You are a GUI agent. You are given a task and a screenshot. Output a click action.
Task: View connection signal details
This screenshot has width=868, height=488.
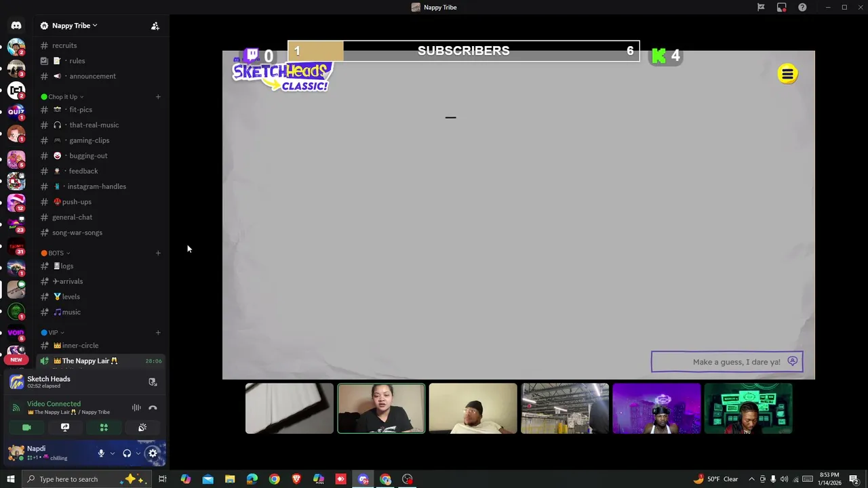16,408
